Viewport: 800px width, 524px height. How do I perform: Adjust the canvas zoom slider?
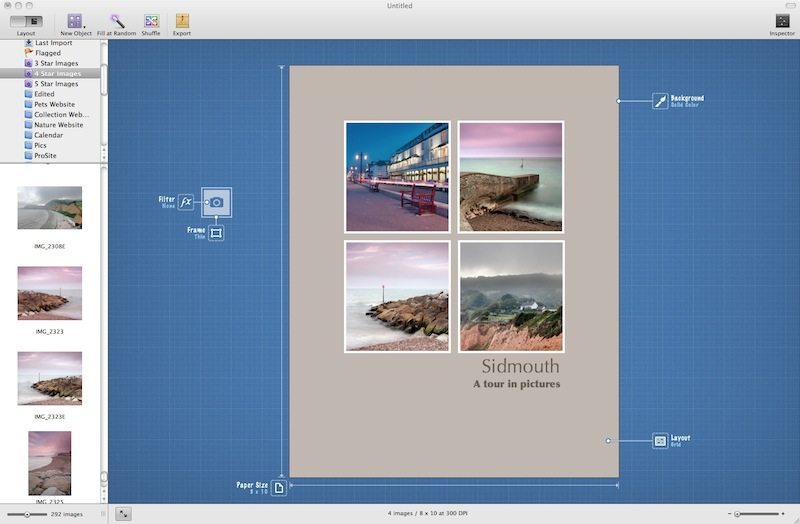tap(758, 514)
